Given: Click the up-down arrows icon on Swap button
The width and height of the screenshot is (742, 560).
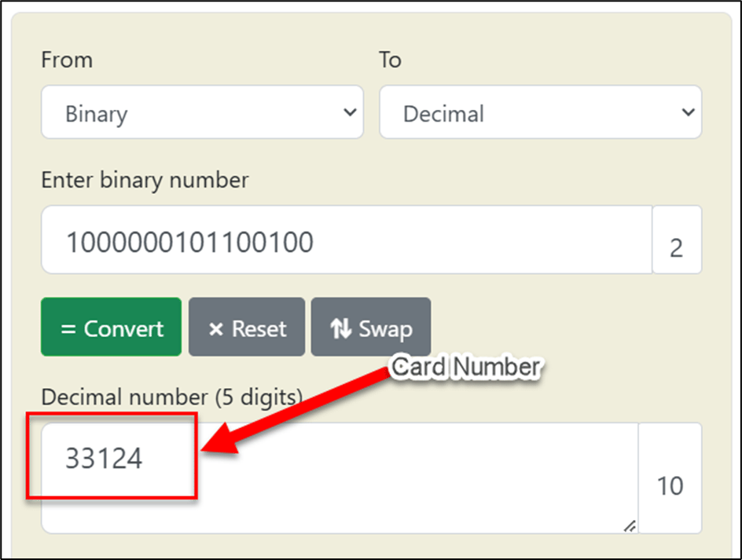Looking at the screenshot, I should pos(340,329).
